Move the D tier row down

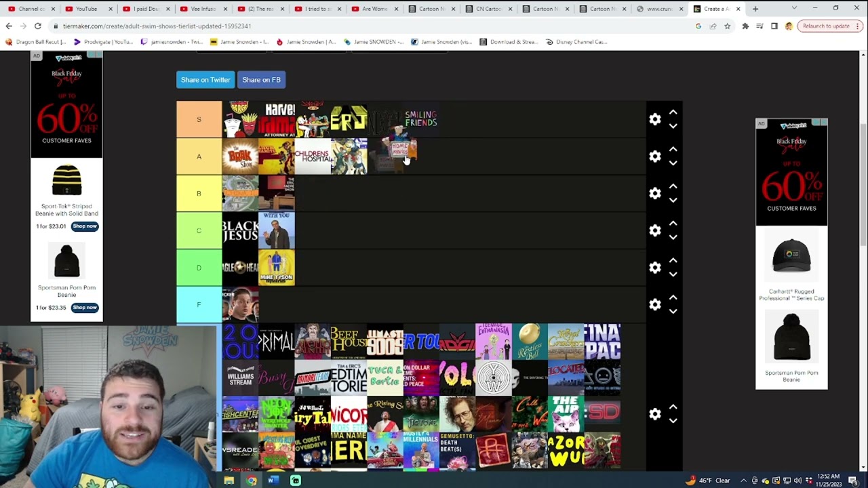[673, 274]
